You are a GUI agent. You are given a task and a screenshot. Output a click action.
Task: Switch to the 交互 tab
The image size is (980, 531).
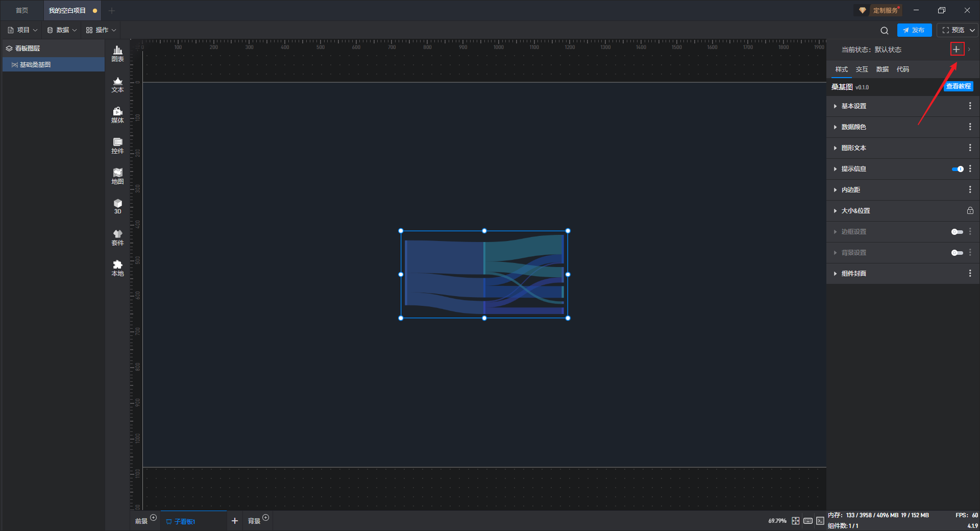pyautogui.click(x=862, y=69)
